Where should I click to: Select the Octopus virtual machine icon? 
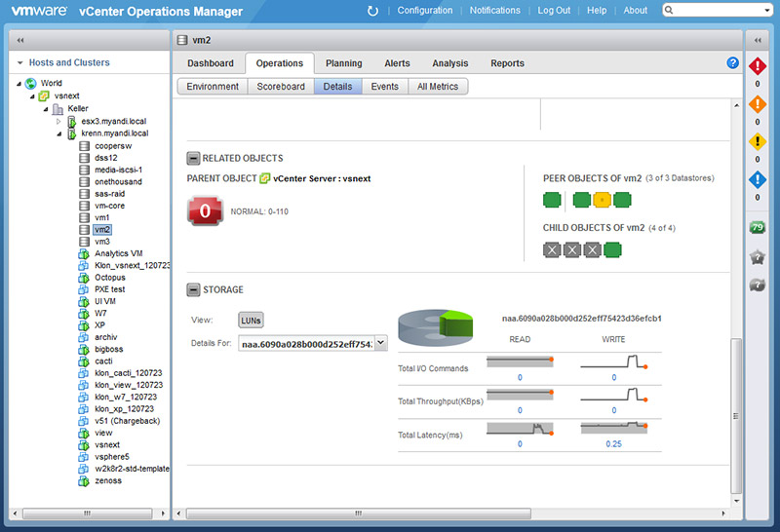(x=84, y=278)
